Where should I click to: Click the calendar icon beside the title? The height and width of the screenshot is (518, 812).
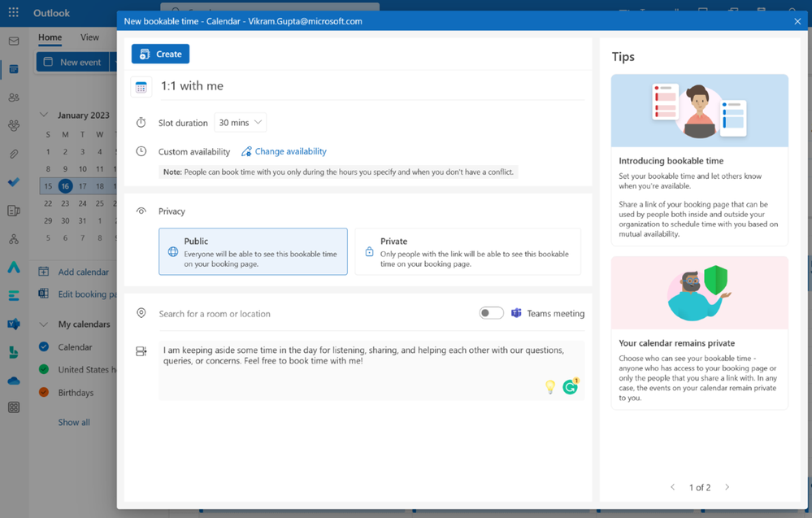click(x=141, y=86)
